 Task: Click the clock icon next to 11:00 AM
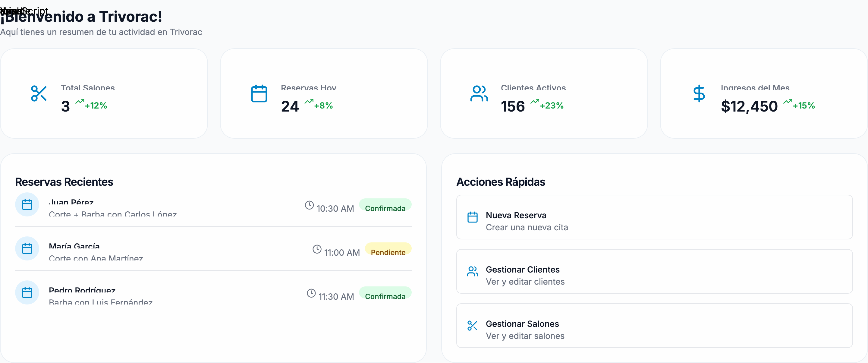pyautogui.click(x=317, y=249)
